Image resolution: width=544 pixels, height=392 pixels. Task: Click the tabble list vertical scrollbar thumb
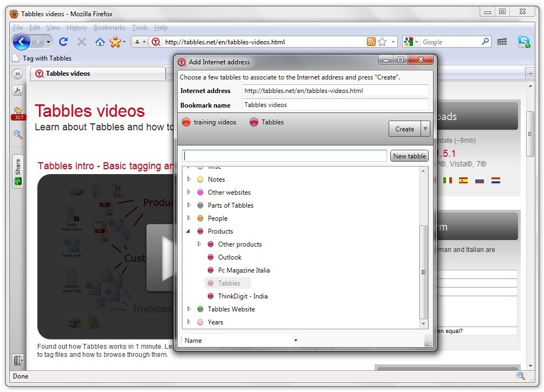tap(423, 272)
